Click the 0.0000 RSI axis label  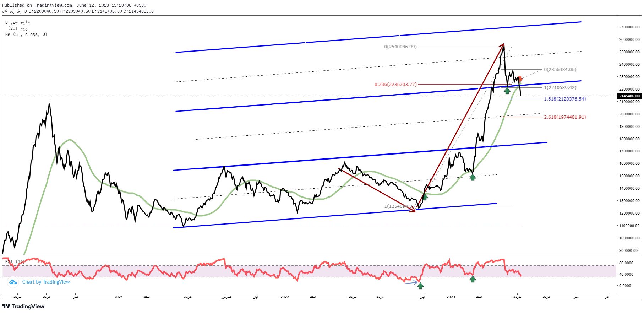626,286
